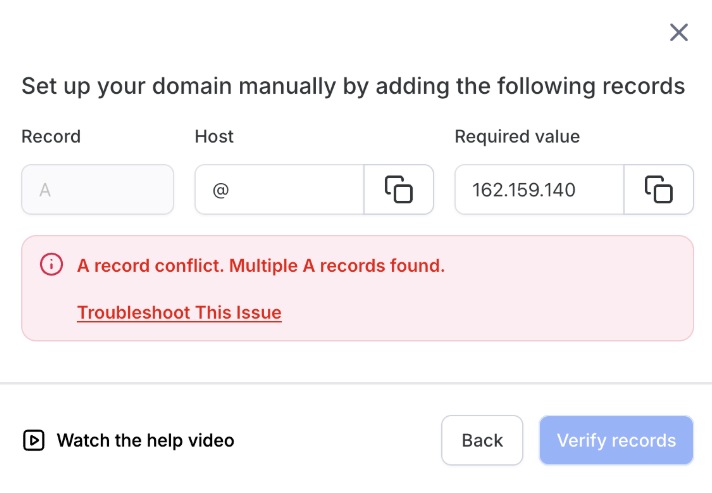The height and width of the screenshot is (493, 712).
Task: Click the Record field showing A
Action: coord(97,189)
